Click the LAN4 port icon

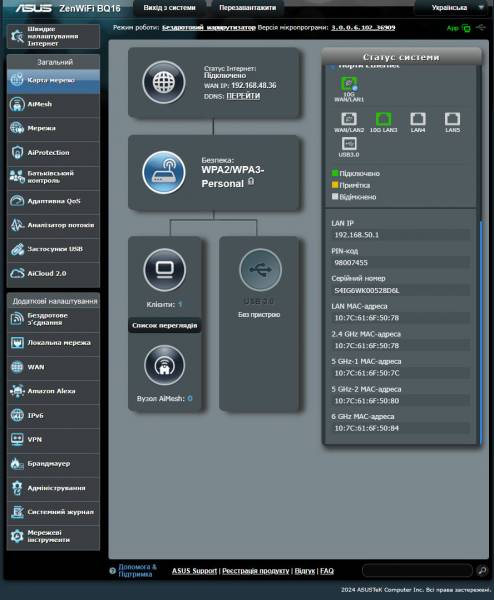click(x=417, y=119)
